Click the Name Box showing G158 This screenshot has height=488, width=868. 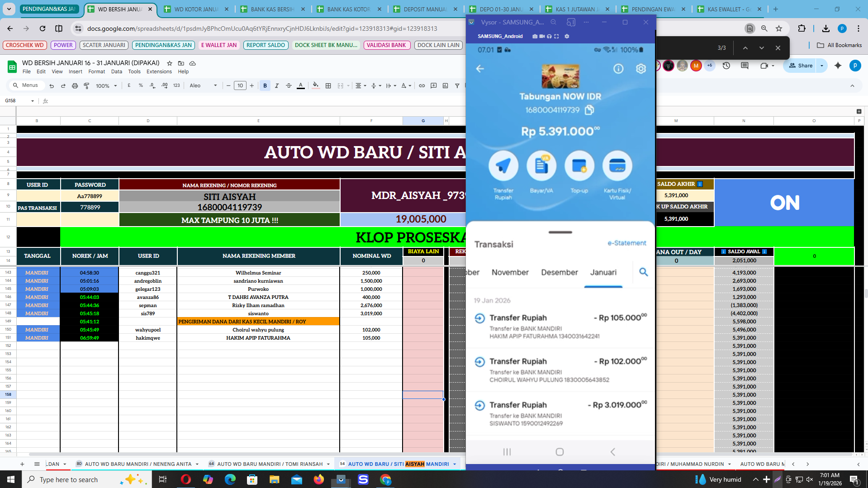pos(20,101)
